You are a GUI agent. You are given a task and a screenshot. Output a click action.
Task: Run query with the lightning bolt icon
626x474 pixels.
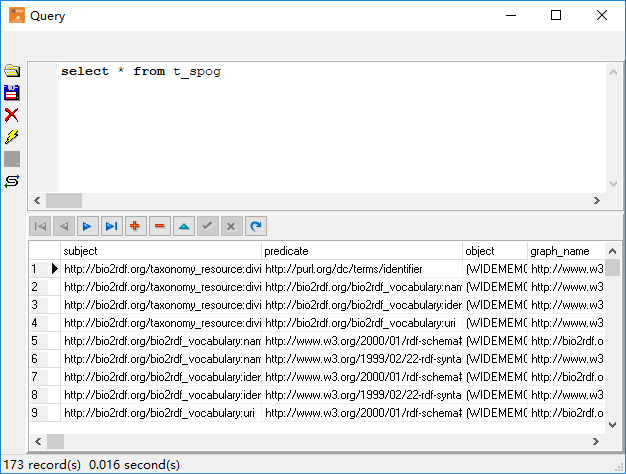pyautogui.click(x=12, y=137)
